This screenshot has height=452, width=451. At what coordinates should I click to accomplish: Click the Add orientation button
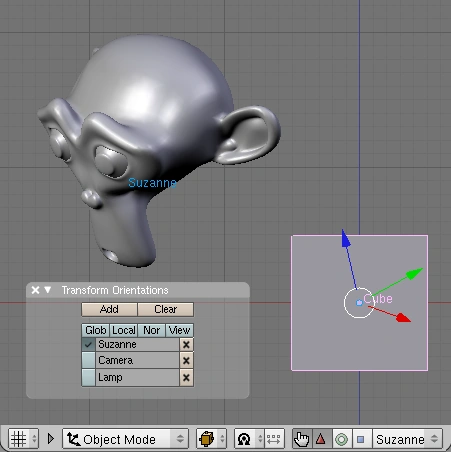[x=109, y=309]
